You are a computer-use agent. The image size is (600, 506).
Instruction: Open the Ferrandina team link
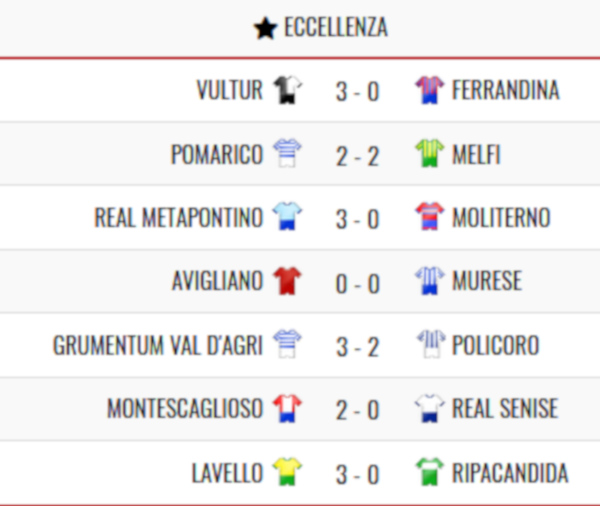(x=505, y=90)
